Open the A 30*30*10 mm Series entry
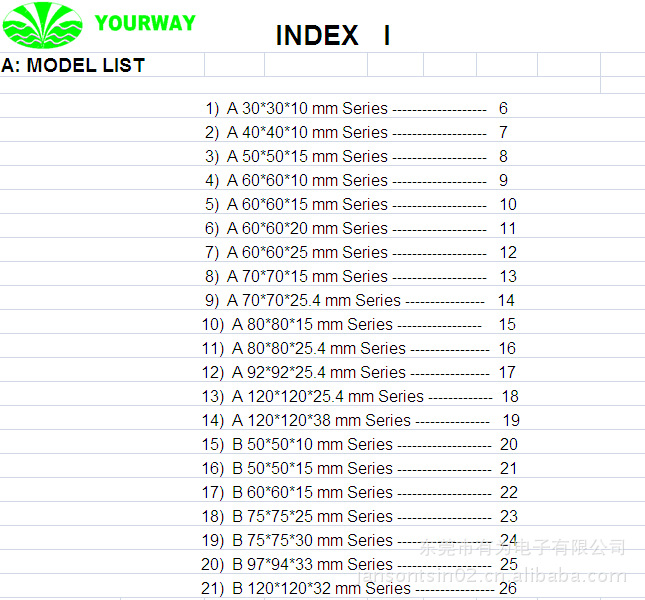Image resolution: width=645 pixels, height=600 pixels. pos(307,108)
